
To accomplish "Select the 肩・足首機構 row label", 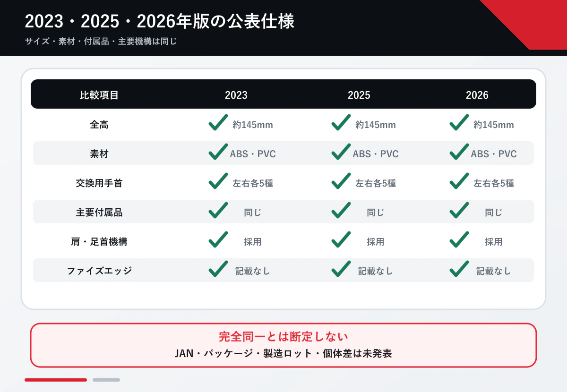I will point(99,242).
